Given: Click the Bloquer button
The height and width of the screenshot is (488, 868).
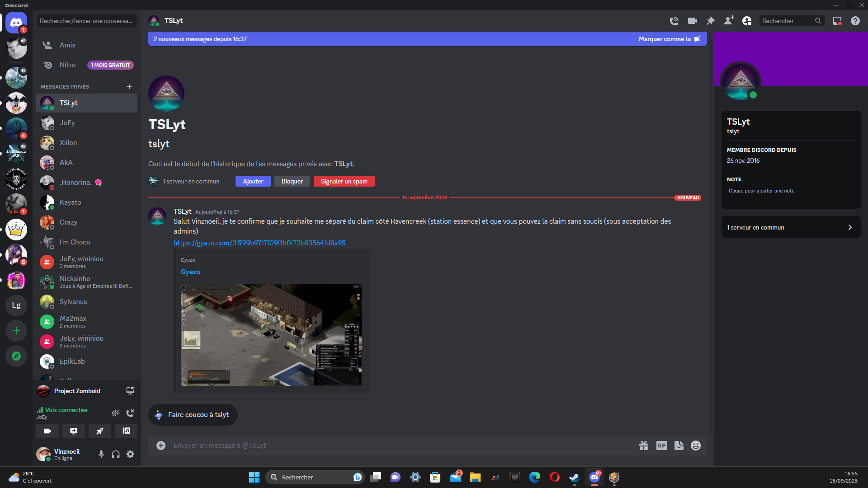Looking at the screenshot, I should [x=292, y=181].
